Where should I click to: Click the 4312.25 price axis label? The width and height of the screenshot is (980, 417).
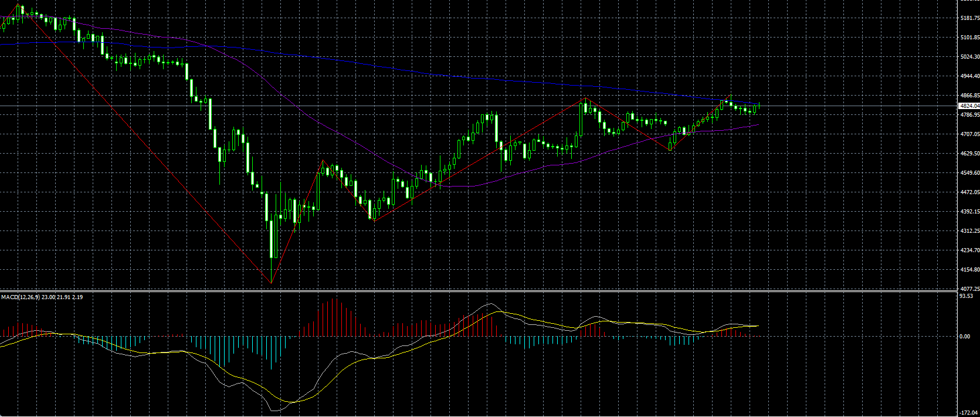(x=970, y=231)
